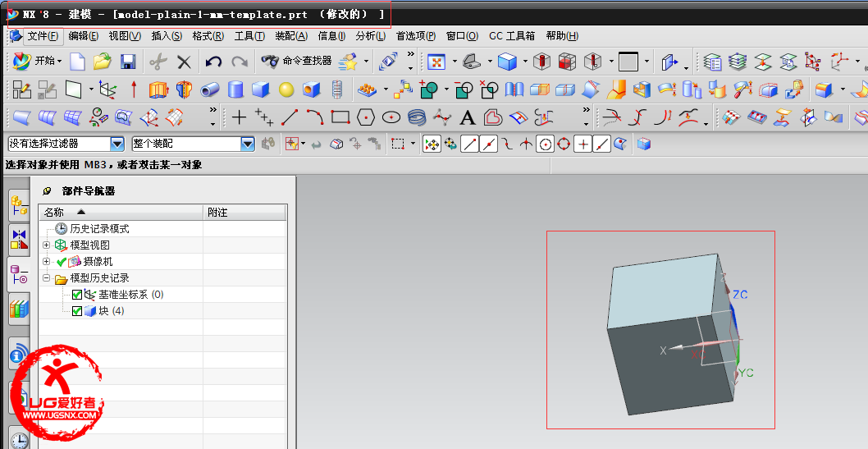Select the Text tool letter A icon
The width and height of the screenshot is (868, 449).
[x=468, y=117]
